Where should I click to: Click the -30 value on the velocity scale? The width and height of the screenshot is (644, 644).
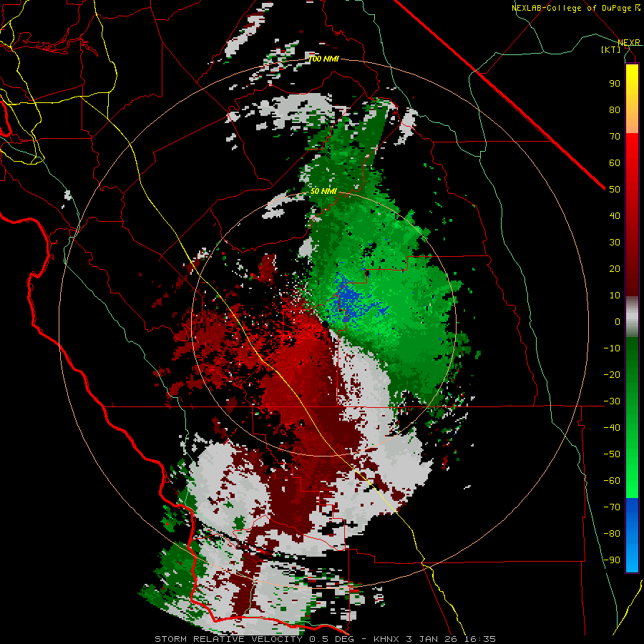[x=612, y=401]
